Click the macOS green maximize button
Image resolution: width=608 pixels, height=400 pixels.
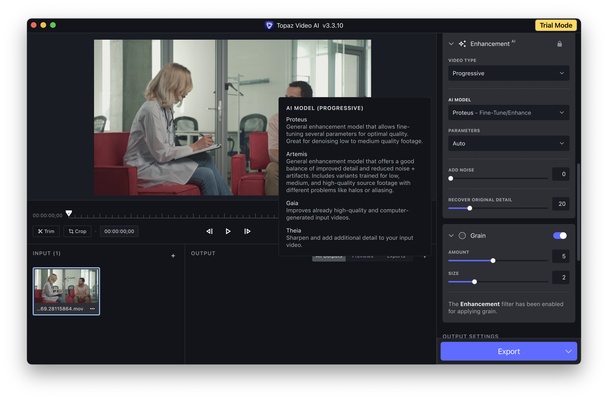point(53,25)
